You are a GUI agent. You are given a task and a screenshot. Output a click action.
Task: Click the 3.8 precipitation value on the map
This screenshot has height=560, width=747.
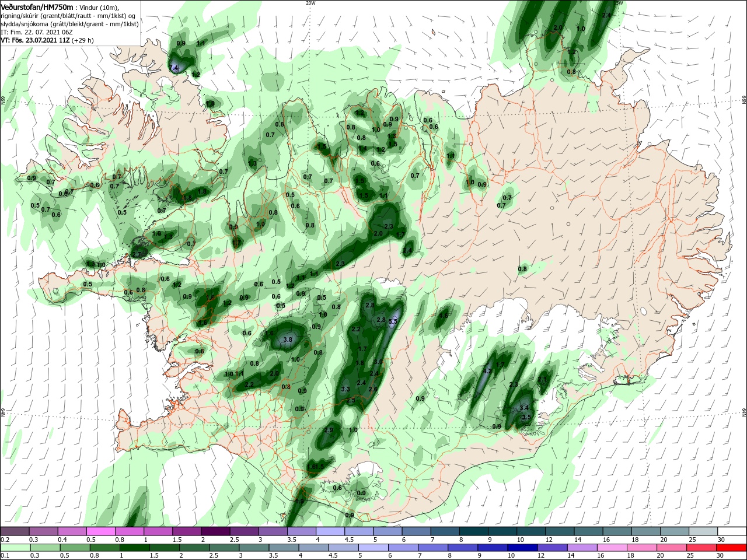point(287,339)
